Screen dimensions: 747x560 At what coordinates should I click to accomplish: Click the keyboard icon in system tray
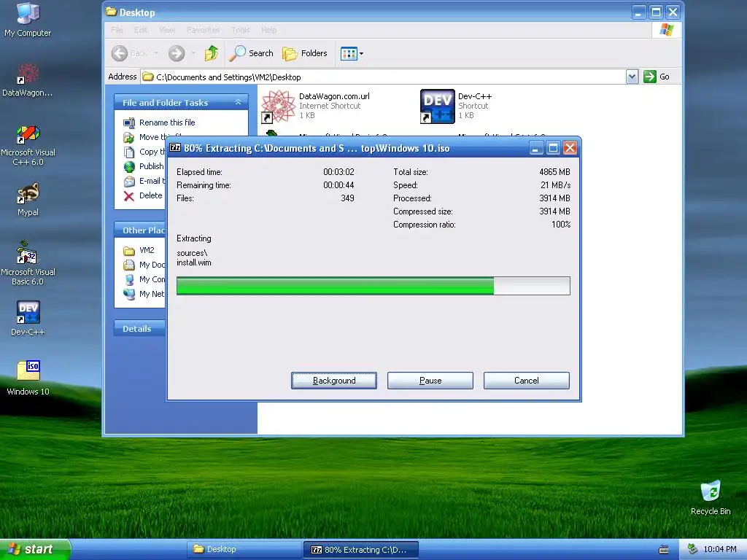[663, 550]
